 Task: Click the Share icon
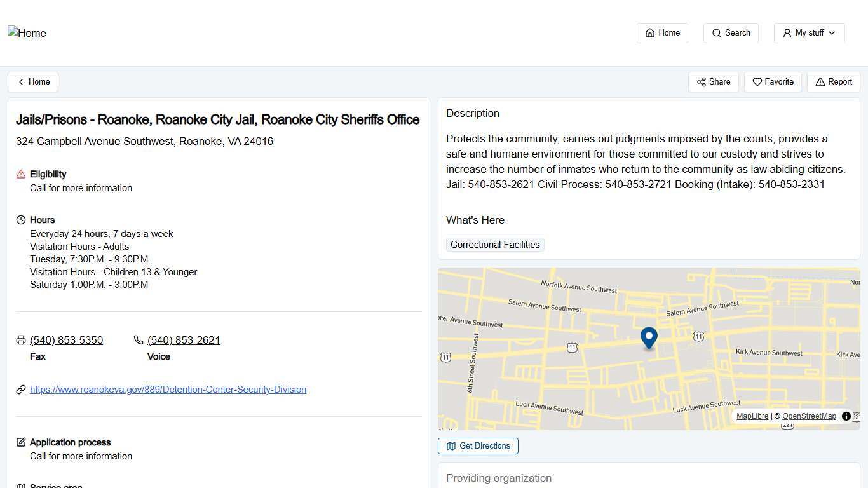702,82
